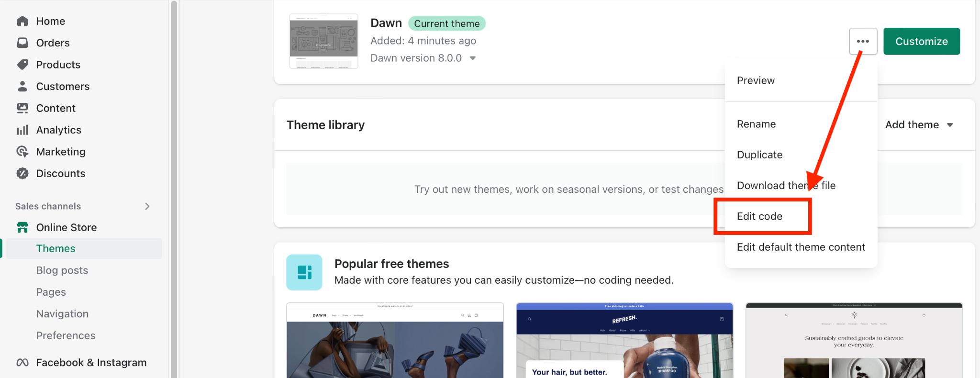The height and width of the screenshot is (378, 980).
Task: Click the Online Store storefront icon
Action: point(22,227)
